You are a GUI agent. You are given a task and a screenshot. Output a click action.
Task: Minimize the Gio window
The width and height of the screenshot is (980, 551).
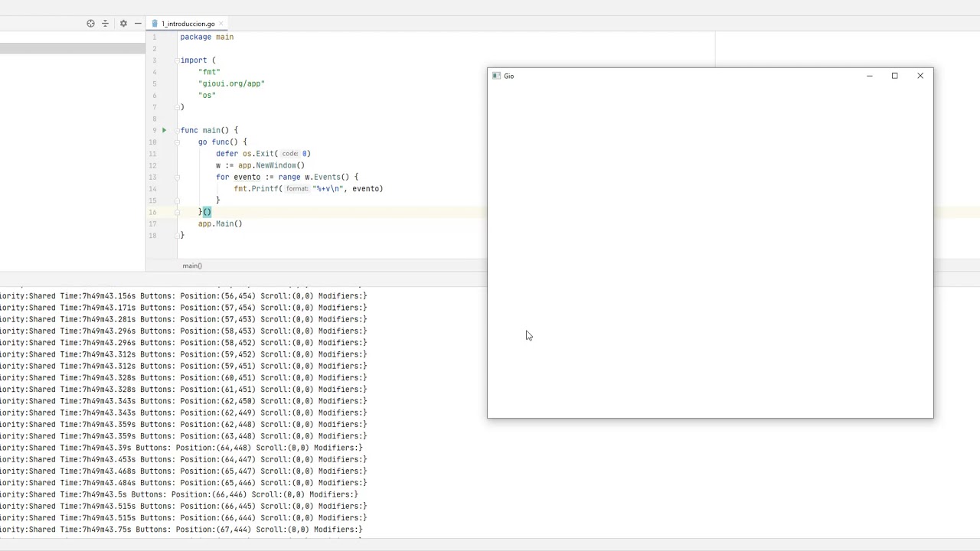(870, 76)
